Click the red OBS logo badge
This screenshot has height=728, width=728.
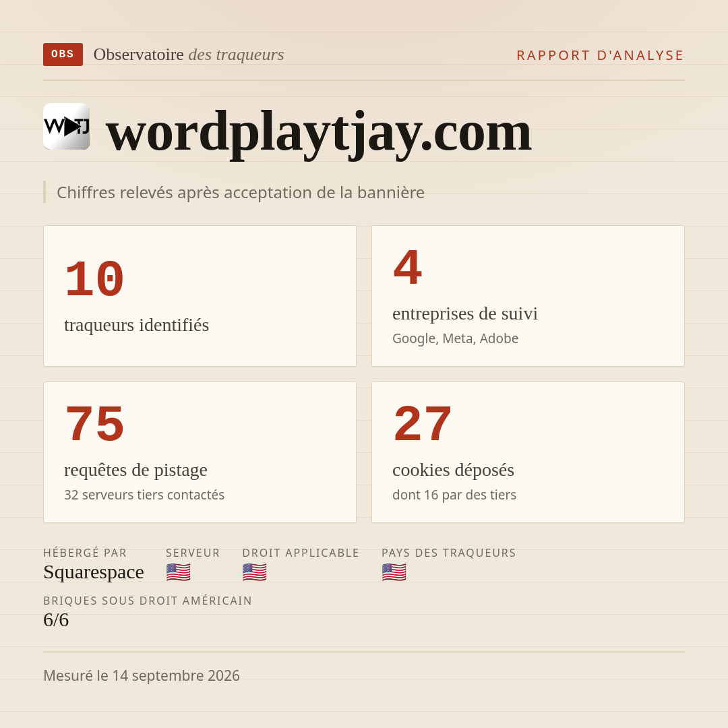63,55
